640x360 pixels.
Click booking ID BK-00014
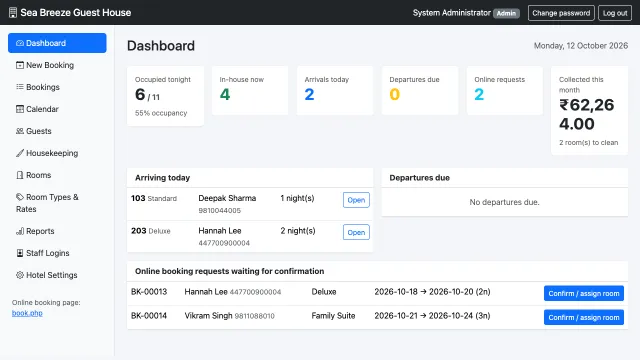click(x=149, y=316)
